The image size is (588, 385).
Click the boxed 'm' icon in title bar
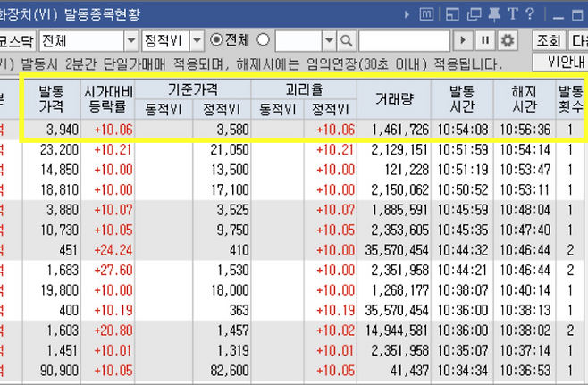425,13
